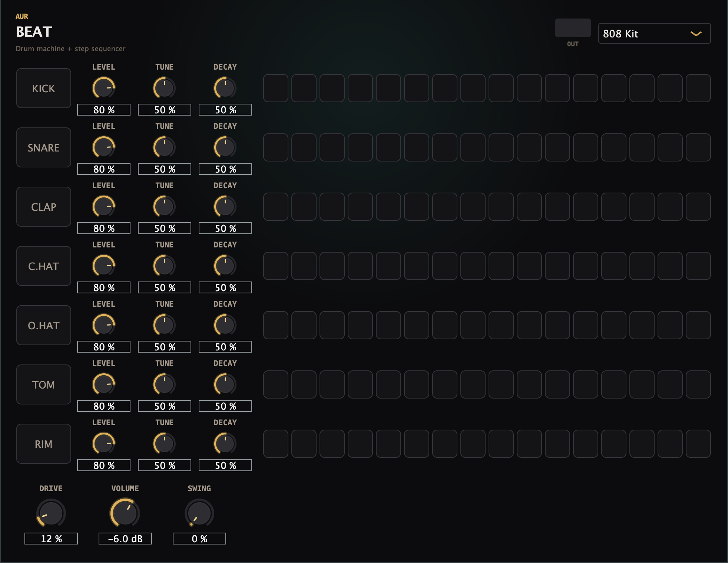Screen dimensions: 728x563
Task: Click the C.HAT DECAY knob
Action: click(225, 266)
